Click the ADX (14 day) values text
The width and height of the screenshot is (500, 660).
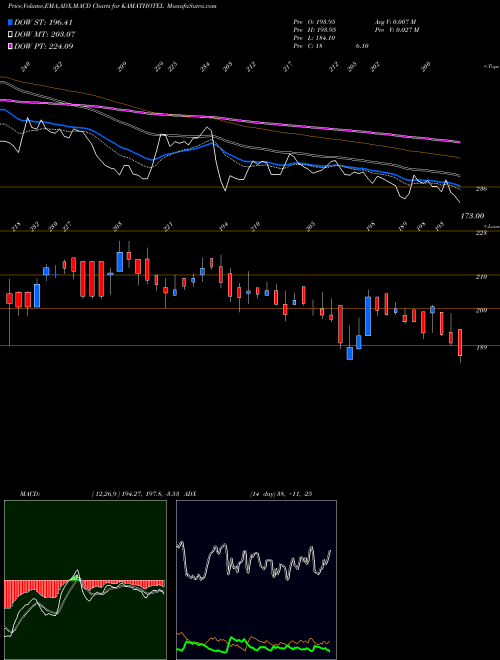click(x=280, y=494)
